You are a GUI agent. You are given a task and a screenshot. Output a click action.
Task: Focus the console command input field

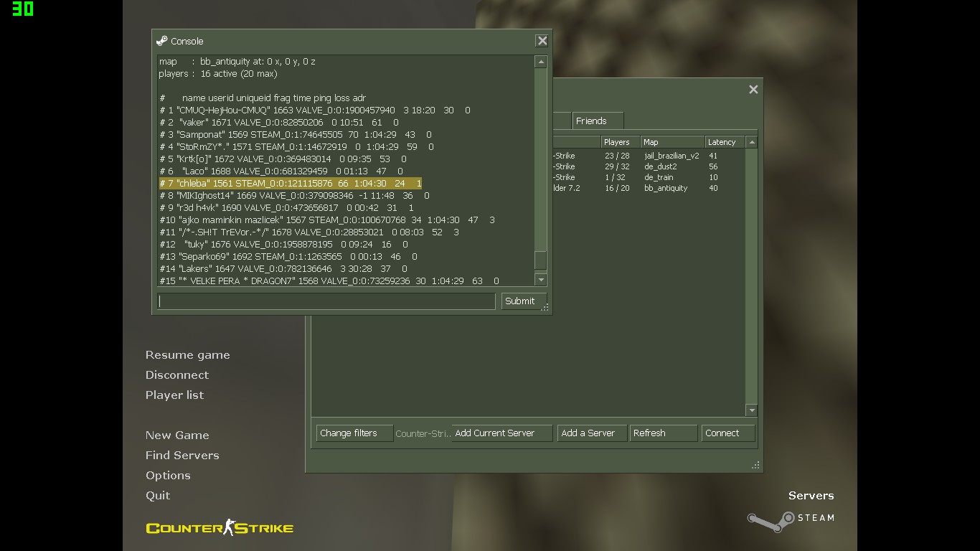click(x=326, y=301)
